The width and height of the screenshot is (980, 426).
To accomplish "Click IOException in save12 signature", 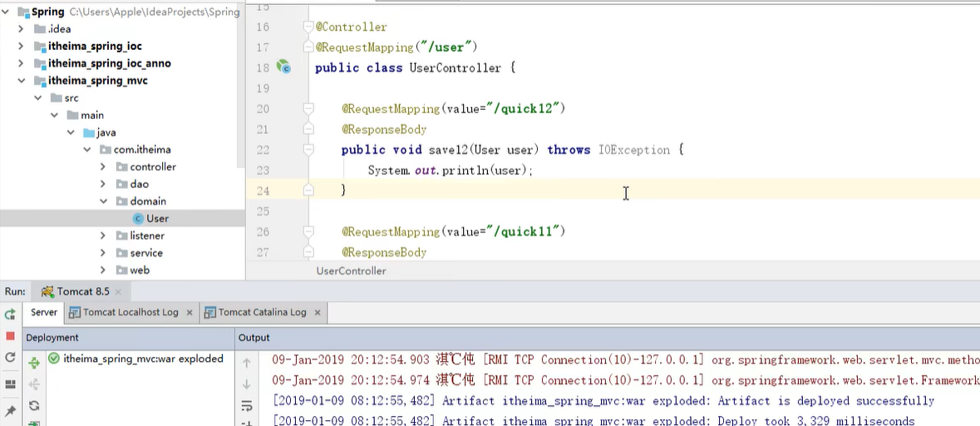I will point(633,150).
